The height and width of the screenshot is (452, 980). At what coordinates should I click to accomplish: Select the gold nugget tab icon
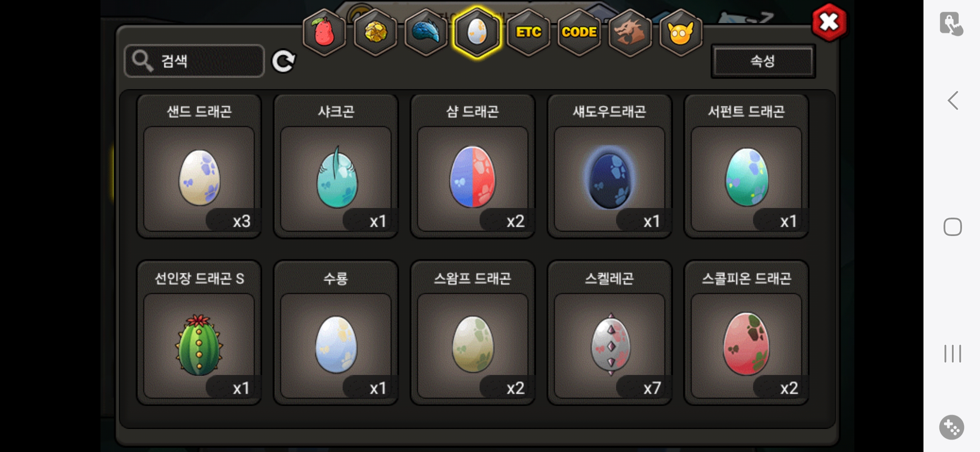[375, 32]
